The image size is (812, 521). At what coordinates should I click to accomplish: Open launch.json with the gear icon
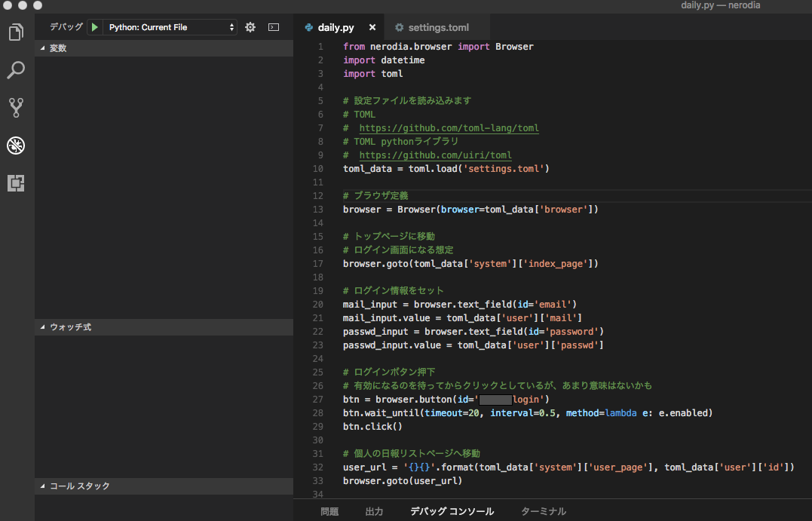click(250, 27)
